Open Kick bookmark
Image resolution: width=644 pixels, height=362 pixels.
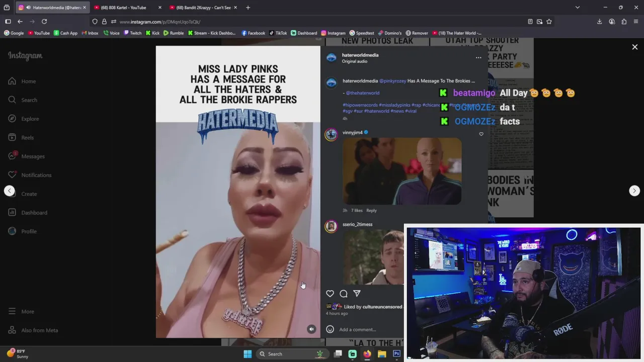point(152,33)
